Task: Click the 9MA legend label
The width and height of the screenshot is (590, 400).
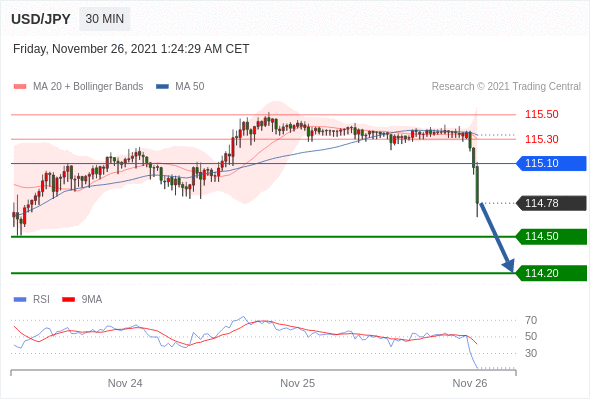Action: pyautogui.click(x=92, y=300)
